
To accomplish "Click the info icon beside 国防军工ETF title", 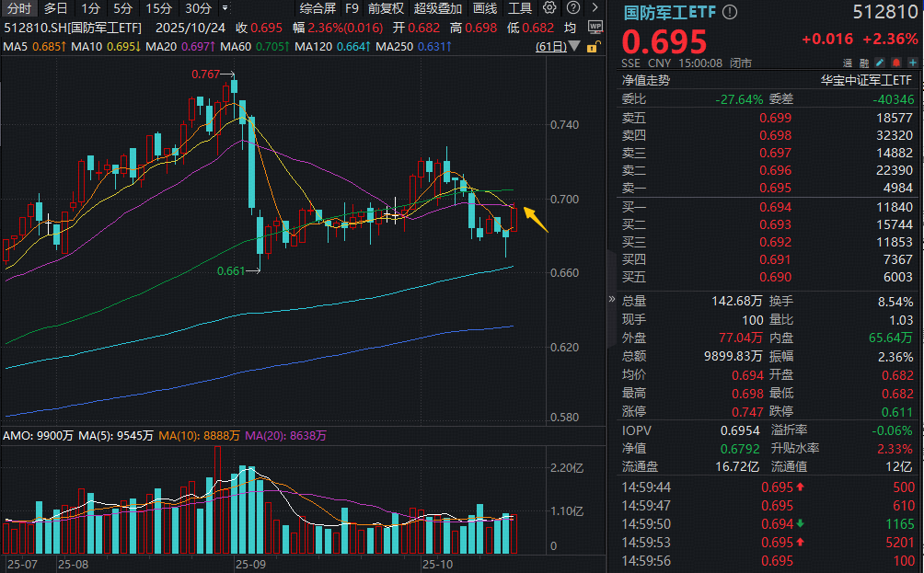I will tap(730, 13).
